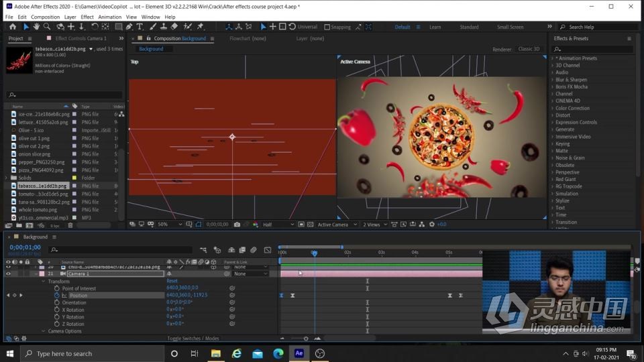Image resolution: width=644 pixels, height=362 pixels.
Task: Click the Home icon in the toolbar
Action: coord(12,27)
